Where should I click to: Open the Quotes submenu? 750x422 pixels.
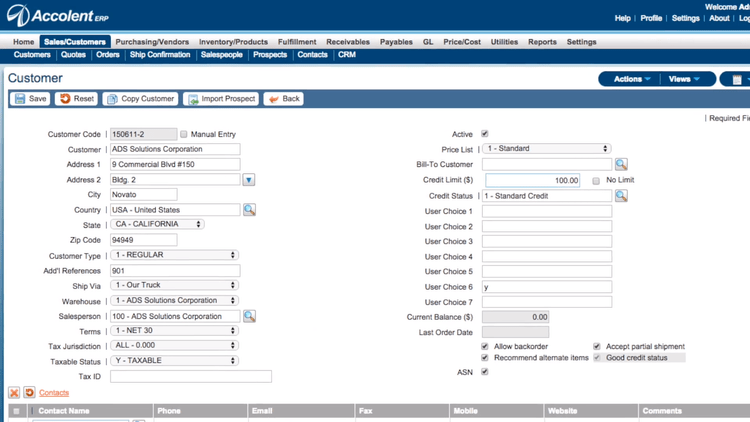[x=73, y=55]
